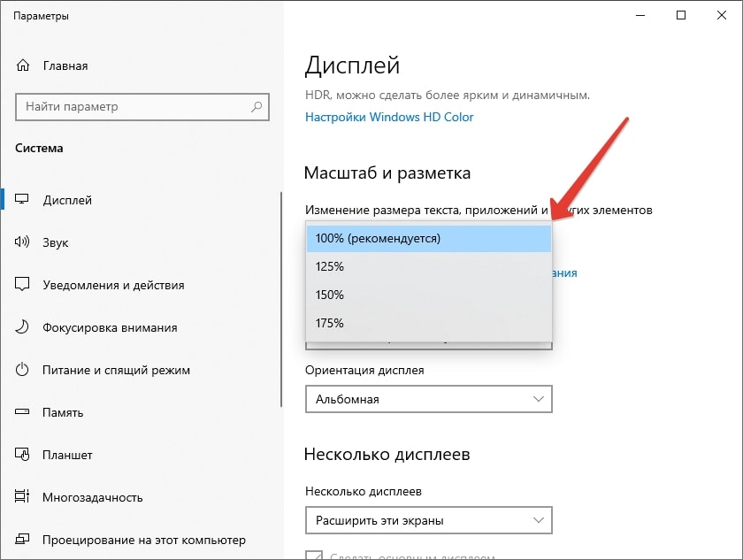Click the Multitasking (Многозадачность) icon
Screen dimensions: 743x560
(x=23, y=497)
